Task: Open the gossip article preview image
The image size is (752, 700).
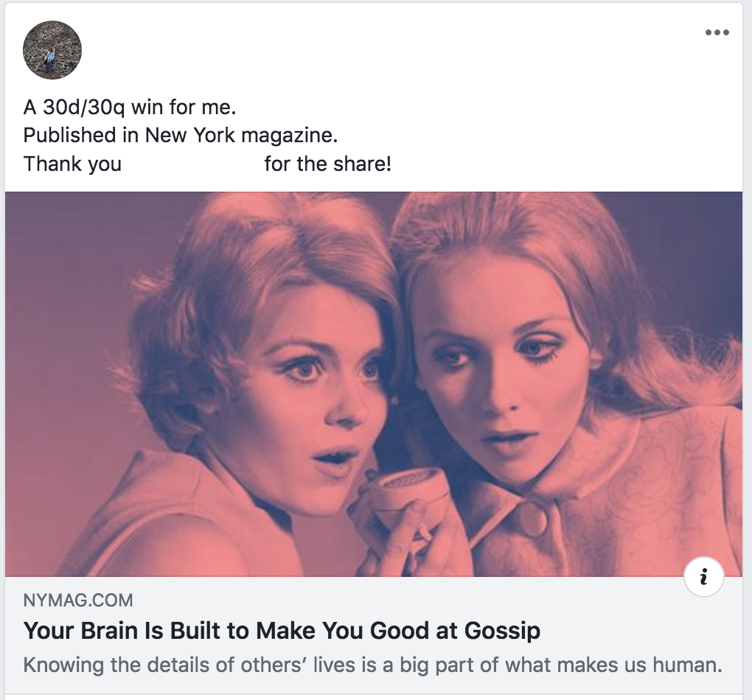Action: (373, 383)
